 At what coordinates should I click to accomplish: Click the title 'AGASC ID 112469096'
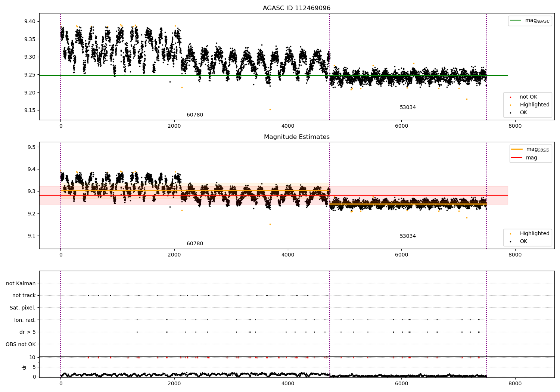click(x=296, y=8)
